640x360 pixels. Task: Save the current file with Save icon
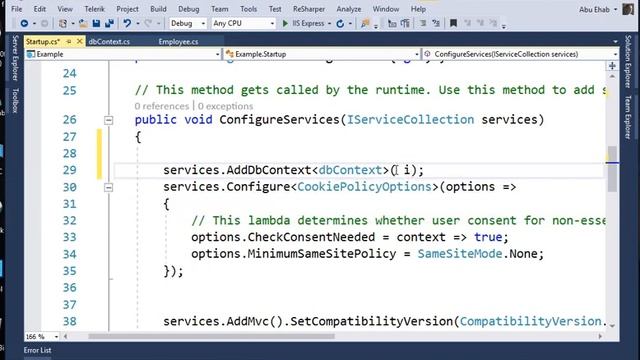click(96, 24)
